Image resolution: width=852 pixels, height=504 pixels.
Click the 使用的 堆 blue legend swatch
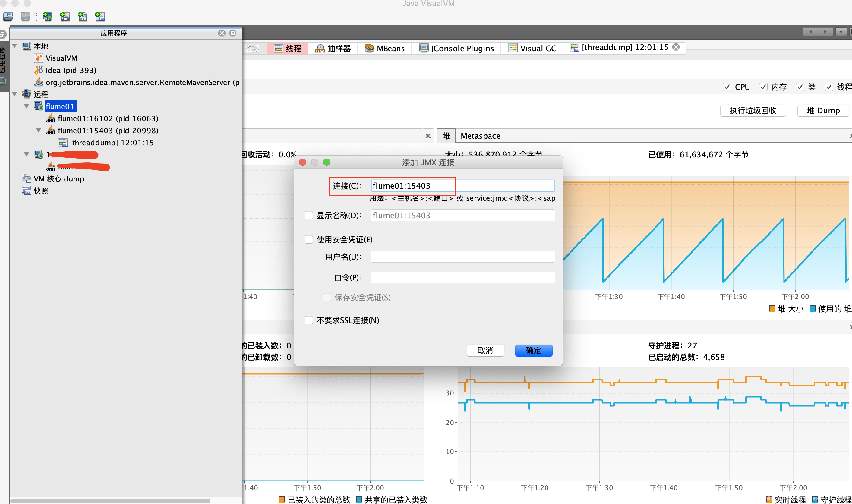(813, 308)
